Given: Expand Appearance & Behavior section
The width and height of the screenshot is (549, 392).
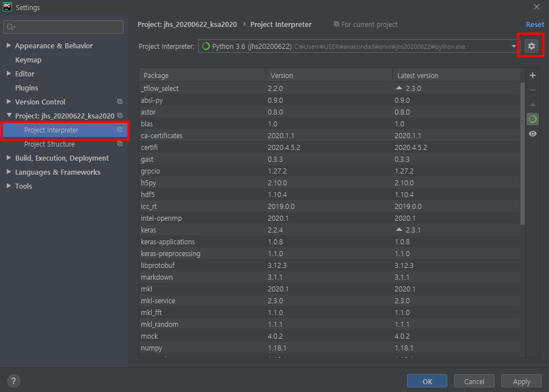Looking at the screenshot, I should [x=9, y=45].
